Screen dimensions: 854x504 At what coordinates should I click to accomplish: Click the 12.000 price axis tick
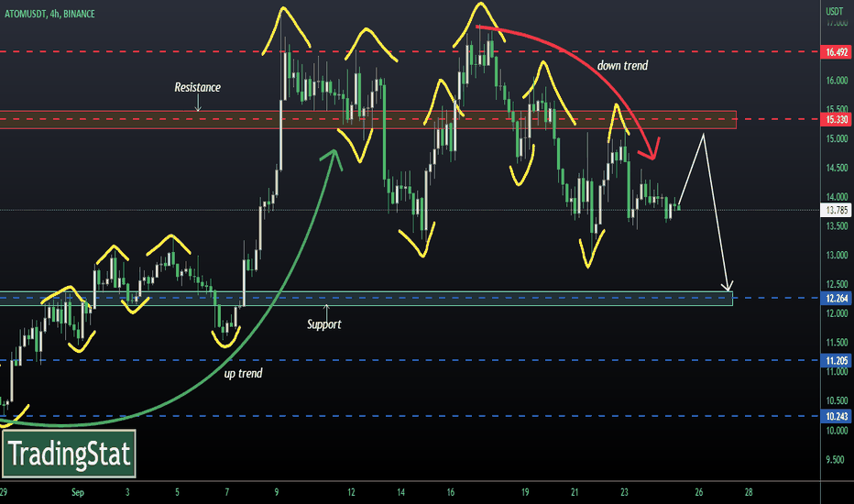click(x=838, y=313)
